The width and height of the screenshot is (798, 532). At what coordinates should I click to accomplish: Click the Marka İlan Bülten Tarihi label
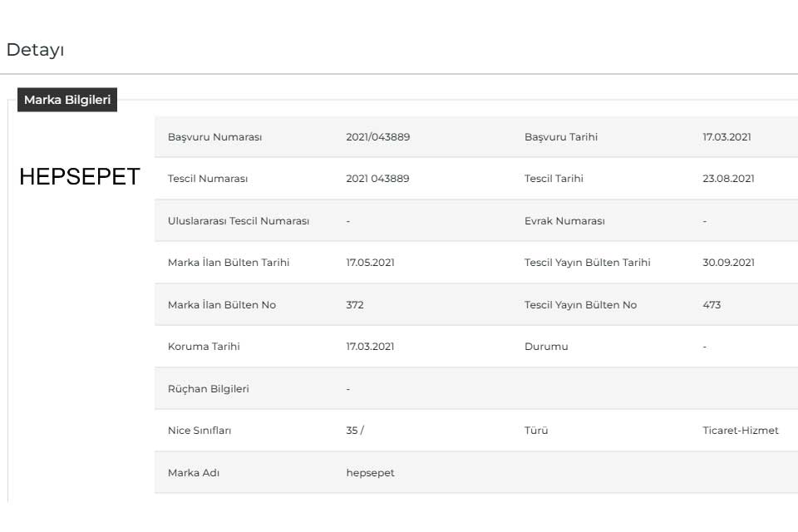[229, 263]
